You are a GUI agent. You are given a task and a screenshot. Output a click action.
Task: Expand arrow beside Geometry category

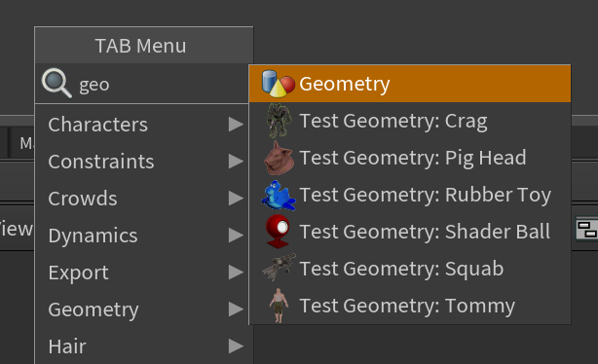click(236, 309)
